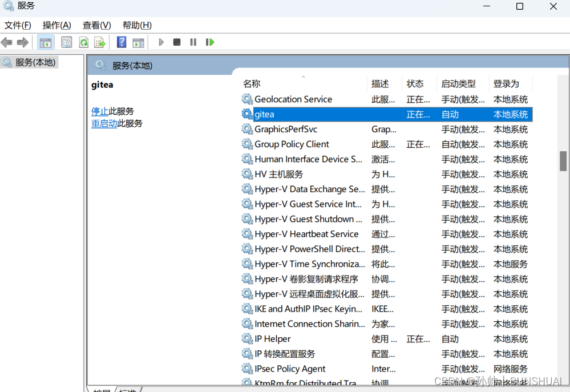The width and height of the screenshot is (570, 392).
Task: Sort by the 登录为 column header
Action: (x=511, y=83)
